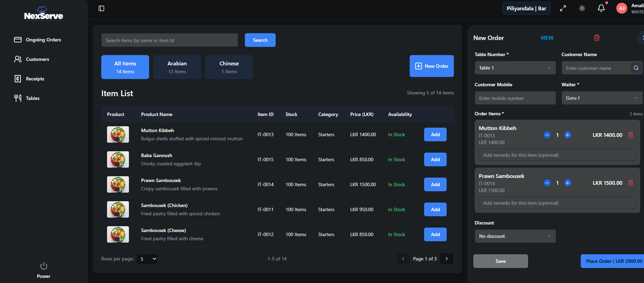The image size is (644, 283).
Task: Increase Prawn Sambousek quantity with plus
Action: tap(567, 183)
